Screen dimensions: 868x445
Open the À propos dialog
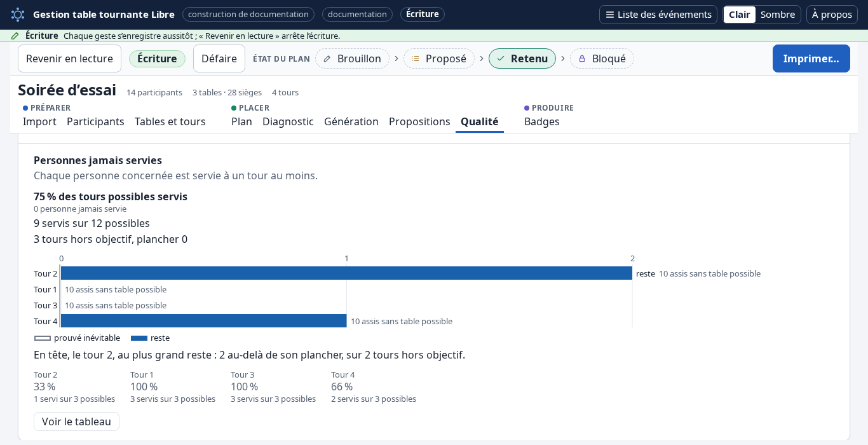click(x=832, y=15)
